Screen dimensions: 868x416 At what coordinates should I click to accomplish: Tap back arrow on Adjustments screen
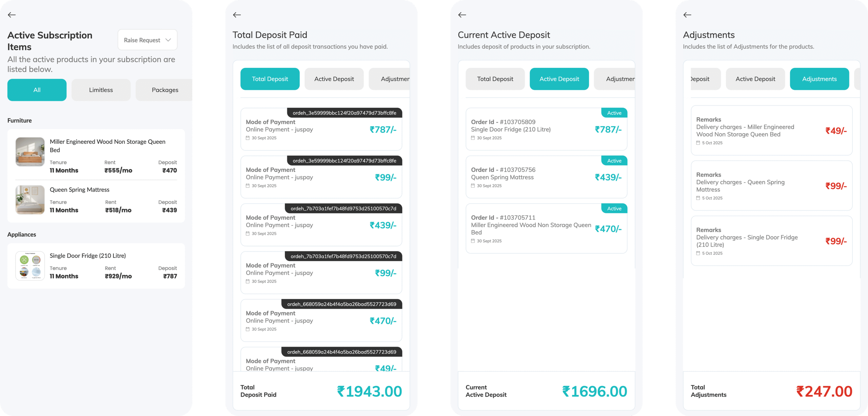point(687,15)
